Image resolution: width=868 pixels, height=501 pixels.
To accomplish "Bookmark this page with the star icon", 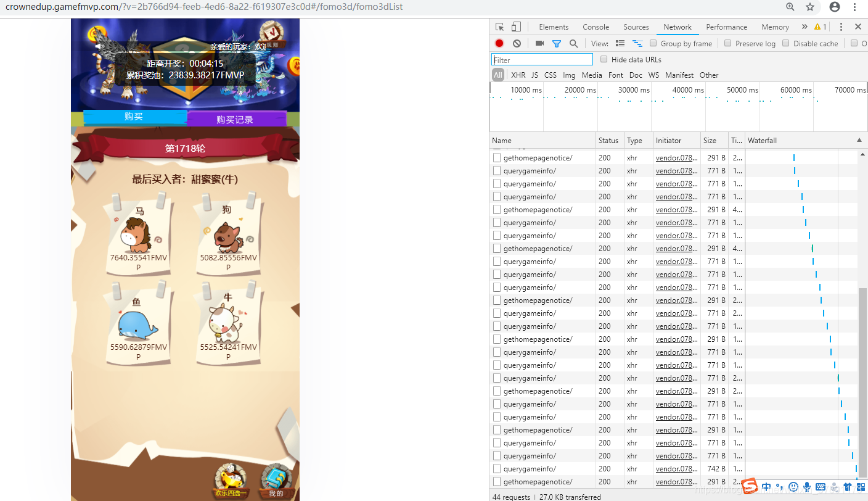I will tap(810, 7).
